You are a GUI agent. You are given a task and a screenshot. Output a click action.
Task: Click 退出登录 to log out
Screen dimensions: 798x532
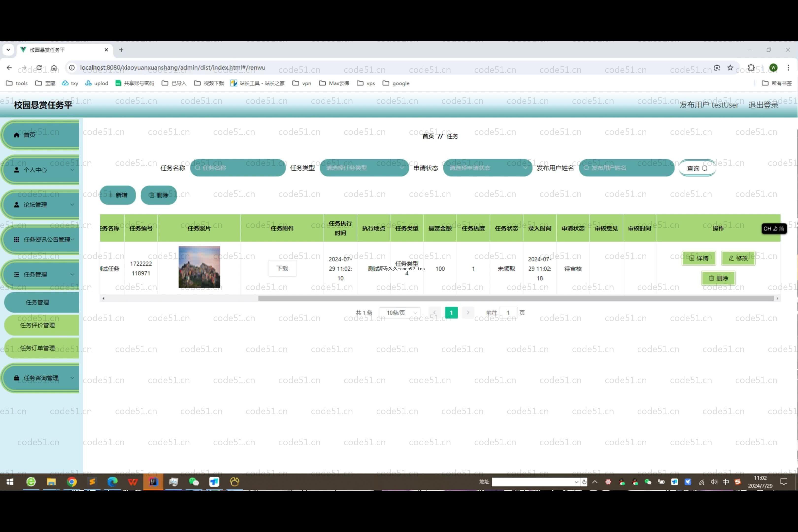click(763, 105)
